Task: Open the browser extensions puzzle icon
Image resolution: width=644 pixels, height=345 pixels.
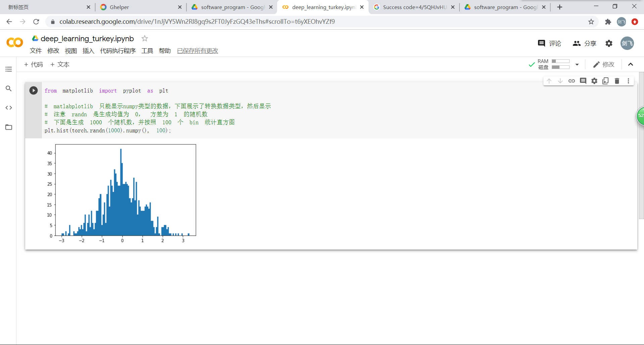Action: 608,22
